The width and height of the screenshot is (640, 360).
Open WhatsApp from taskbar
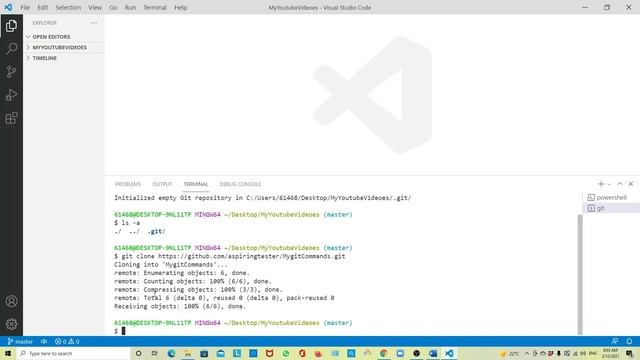(286, 353)
